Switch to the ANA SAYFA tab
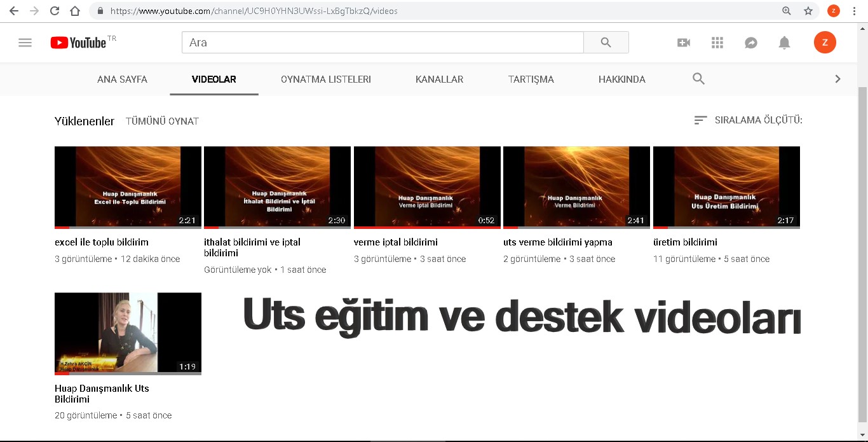 pos(122,79)
